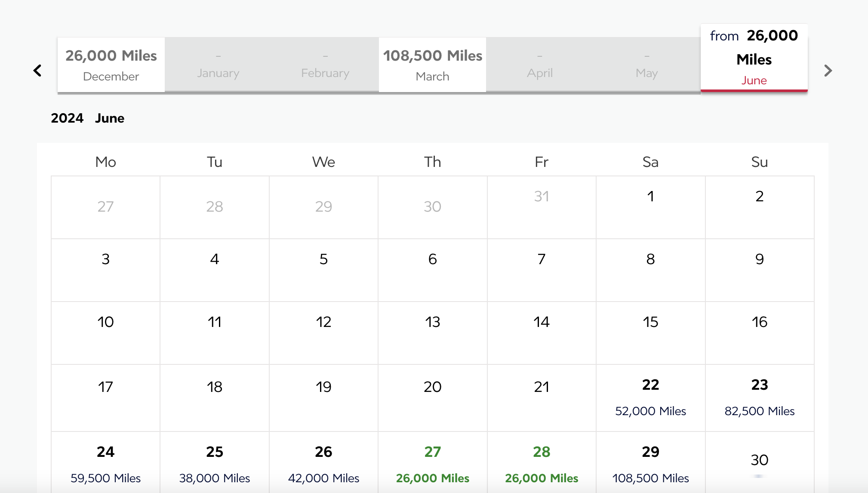Click June 7 calendar cell
Image resolution: width=868 pixels, height=493 pixels.
(x=542, y=270)
